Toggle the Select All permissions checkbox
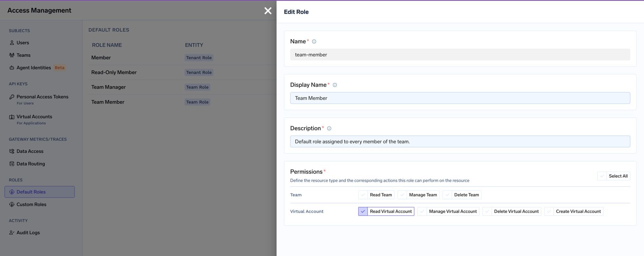 pos(602,176)
